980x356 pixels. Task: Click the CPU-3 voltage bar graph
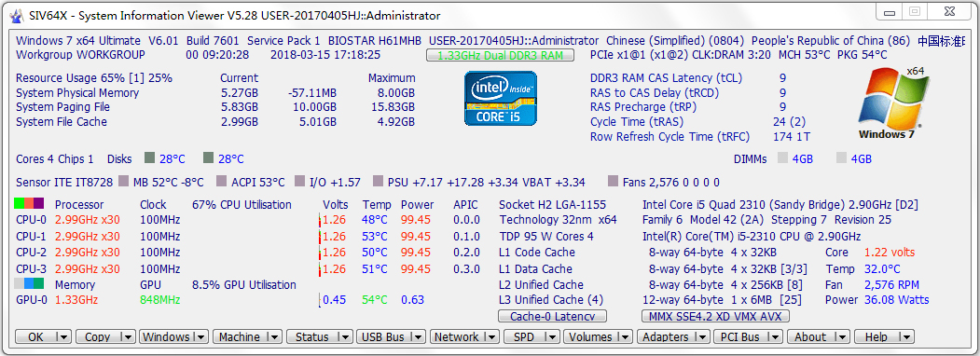[321, 268]
